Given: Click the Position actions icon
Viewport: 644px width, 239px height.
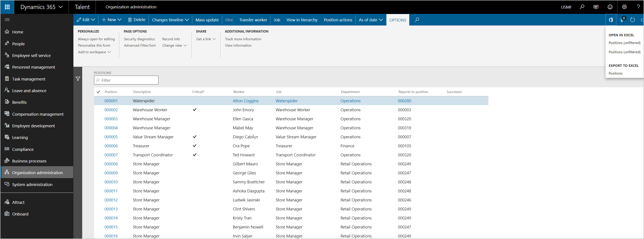Looking at the screenshot, I should (337, 19).
